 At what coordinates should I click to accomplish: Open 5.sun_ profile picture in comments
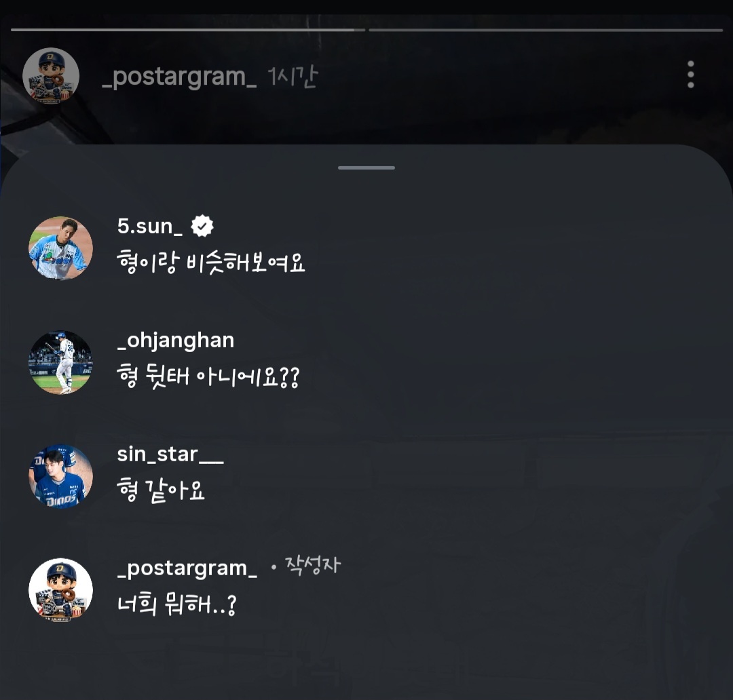tap(60, 248)
